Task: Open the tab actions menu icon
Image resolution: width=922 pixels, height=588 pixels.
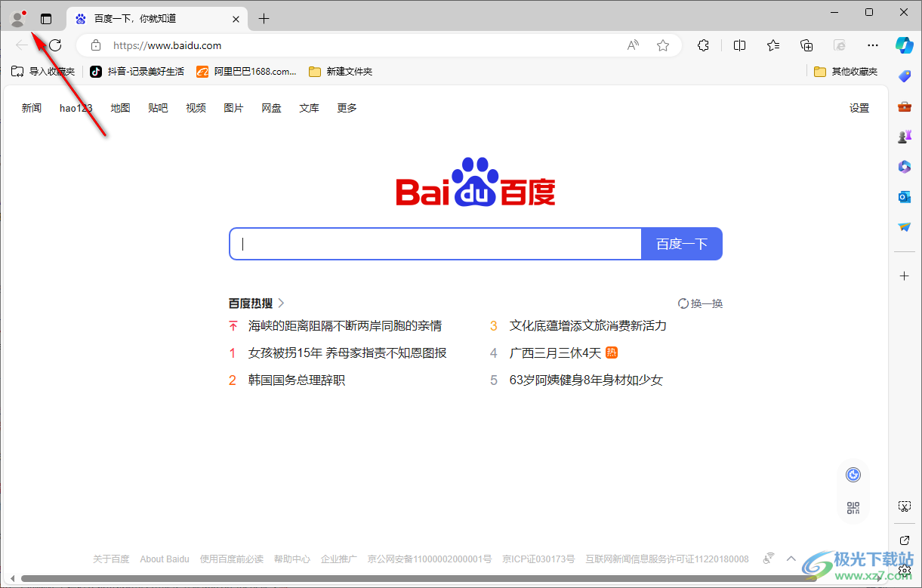Action: pyautogui.click(x=46, y=19)
